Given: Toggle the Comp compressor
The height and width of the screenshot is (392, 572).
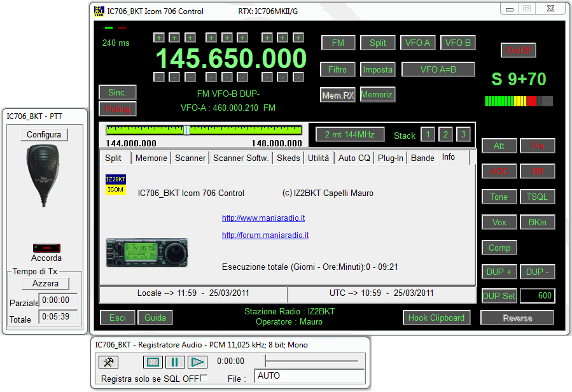Looking at the screenshot, I should pyautogui.click(x=499, y=248).
